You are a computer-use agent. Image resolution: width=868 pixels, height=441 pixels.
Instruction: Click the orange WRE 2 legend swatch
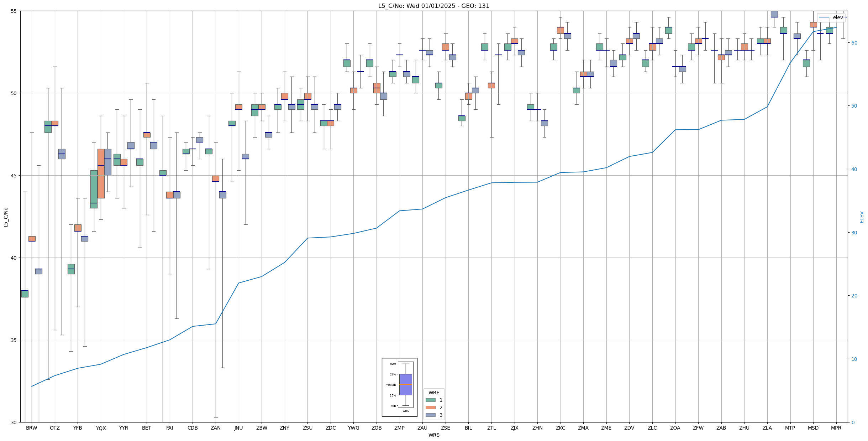coord(430,408)
